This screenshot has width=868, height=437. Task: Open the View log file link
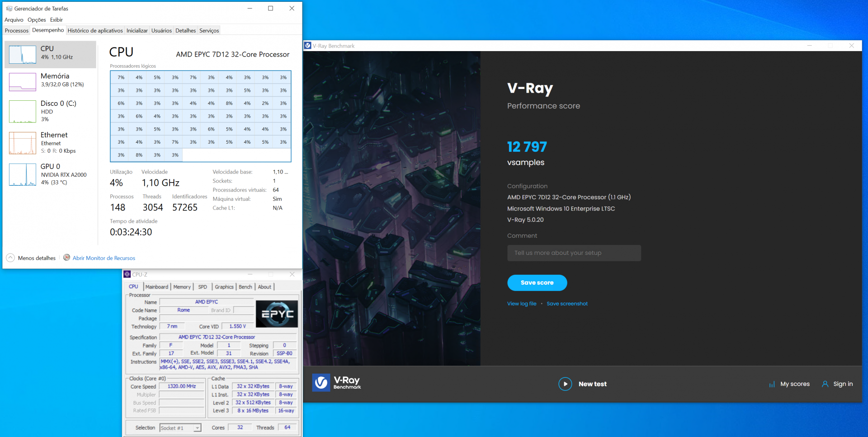522,304
